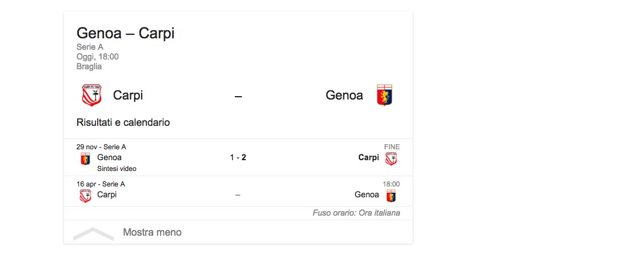Click the Genoa team name beside large crest

click(344, 96)
